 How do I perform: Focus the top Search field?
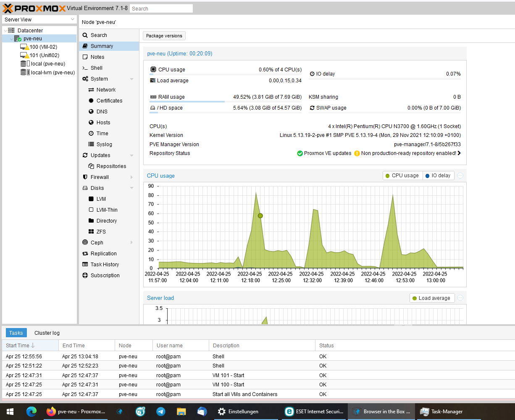pos(161,8)
